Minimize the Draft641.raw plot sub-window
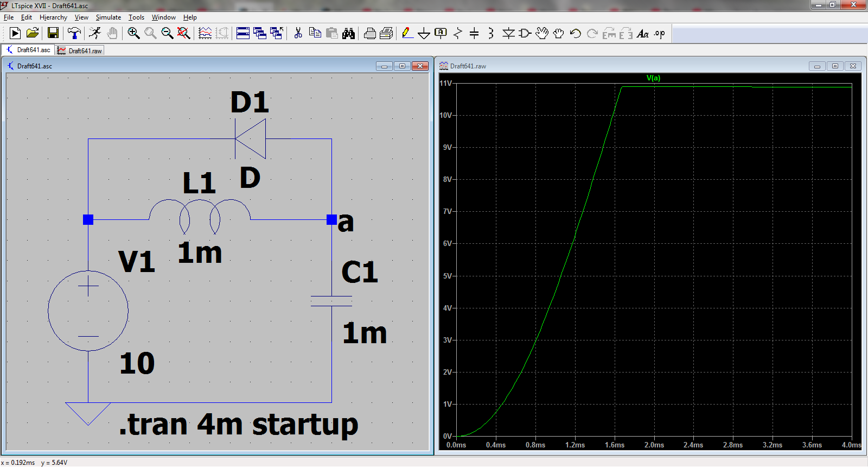This screenshot has height=467, width=868. (x=817, y=66)
